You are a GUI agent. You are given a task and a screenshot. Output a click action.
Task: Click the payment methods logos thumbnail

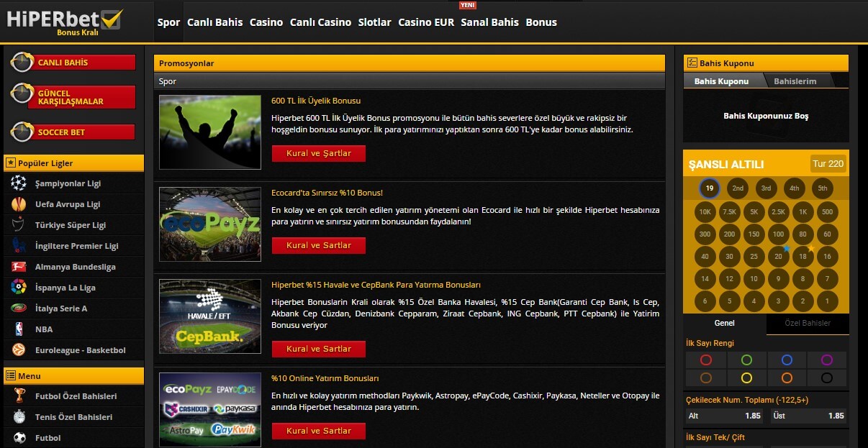pos(210,408)
